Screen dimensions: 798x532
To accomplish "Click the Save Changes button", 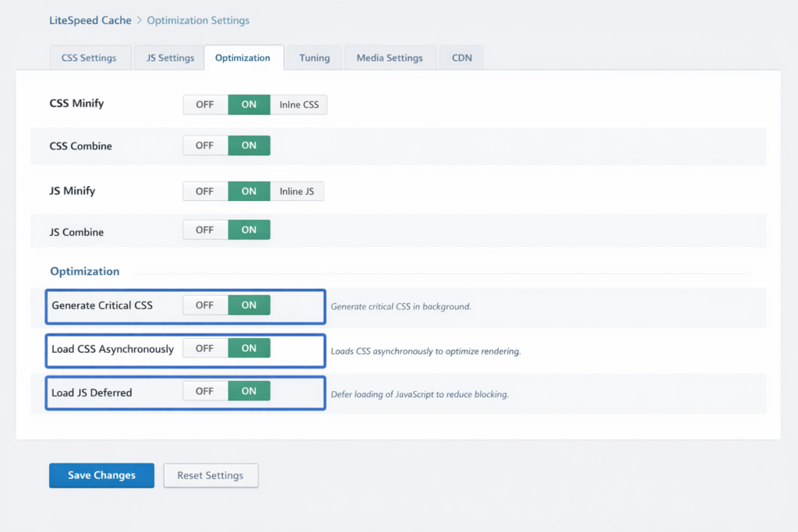I will [x=101, y=475].
